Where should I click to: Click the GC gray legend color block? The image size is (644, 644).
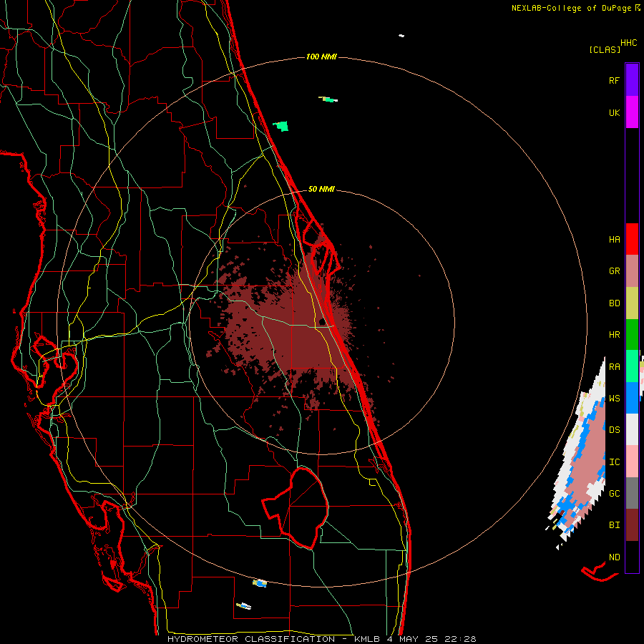pyautogui.click(x=632, y=493)
